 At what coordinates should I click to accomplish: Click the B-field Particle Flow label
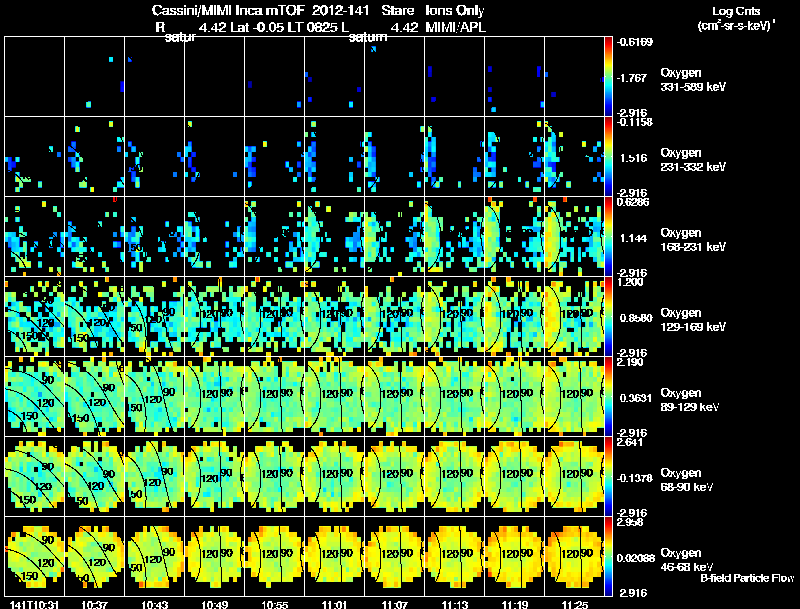pyautogui.click(x=747, y=578)
